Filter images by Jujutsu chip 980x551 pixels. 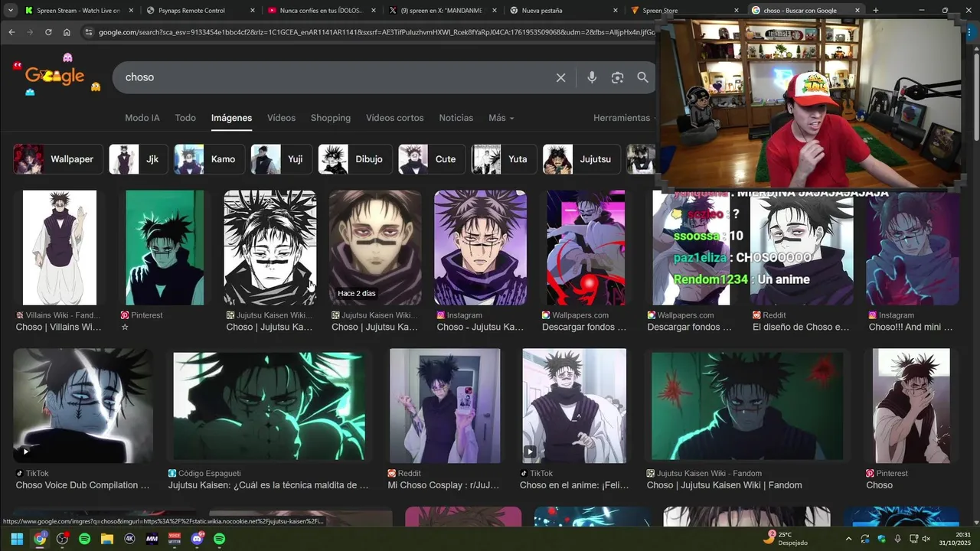coord(582,159)
